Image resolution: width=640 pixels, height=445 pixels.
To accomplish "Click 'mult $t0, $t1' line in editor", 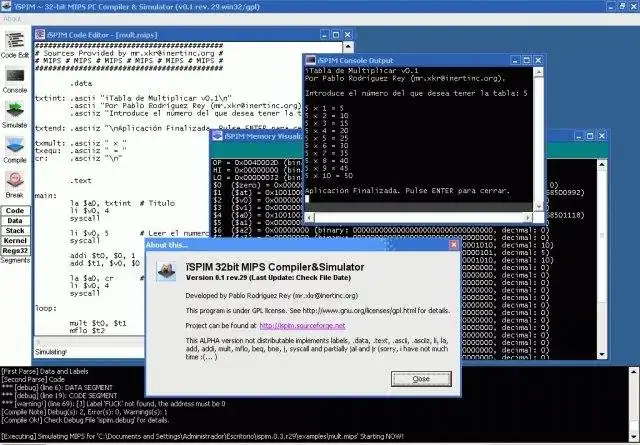I will point(98,323).
